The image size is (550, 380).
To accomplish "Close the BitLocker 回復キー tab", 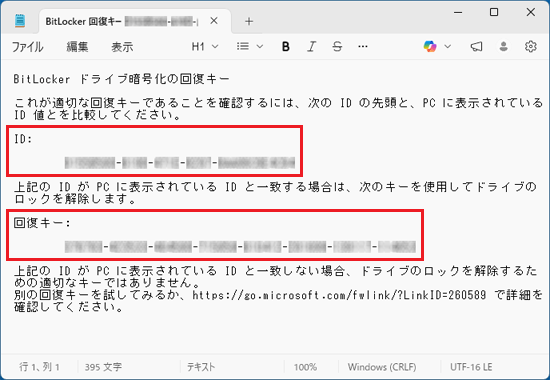I will point(214,21).
